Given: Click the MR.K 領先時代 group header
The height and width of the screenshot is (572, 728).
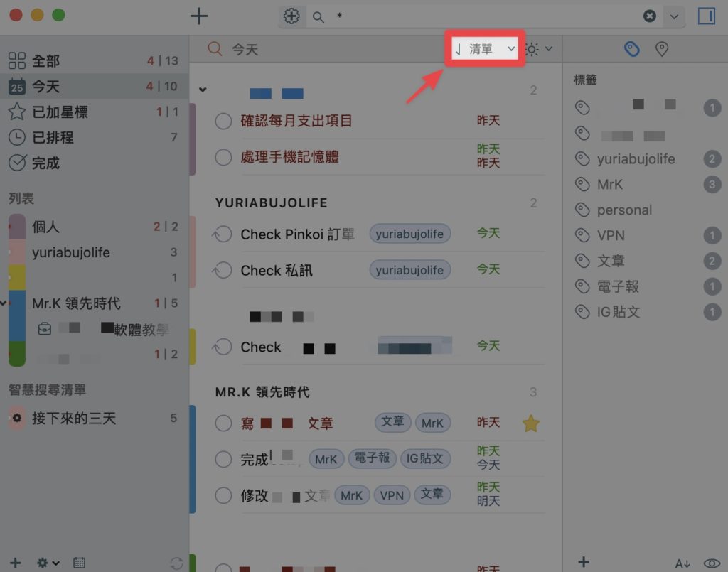Looking at the screenshot, I should [x=262, y=392].
